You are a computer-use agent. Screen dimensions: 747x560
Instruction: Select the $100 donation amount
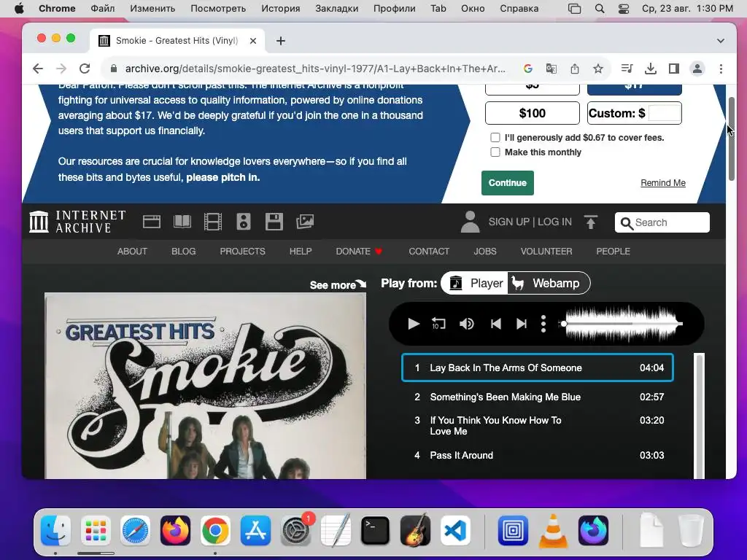532,113
